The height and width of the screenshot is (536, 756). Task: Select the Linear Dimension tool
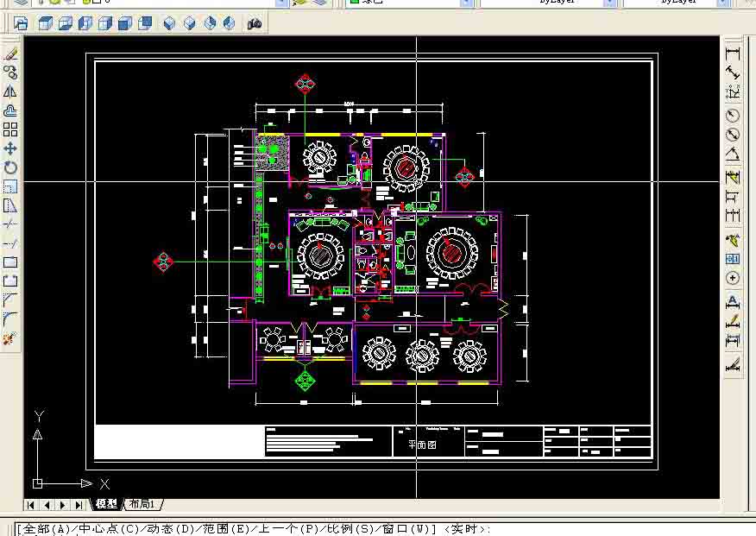733,53
